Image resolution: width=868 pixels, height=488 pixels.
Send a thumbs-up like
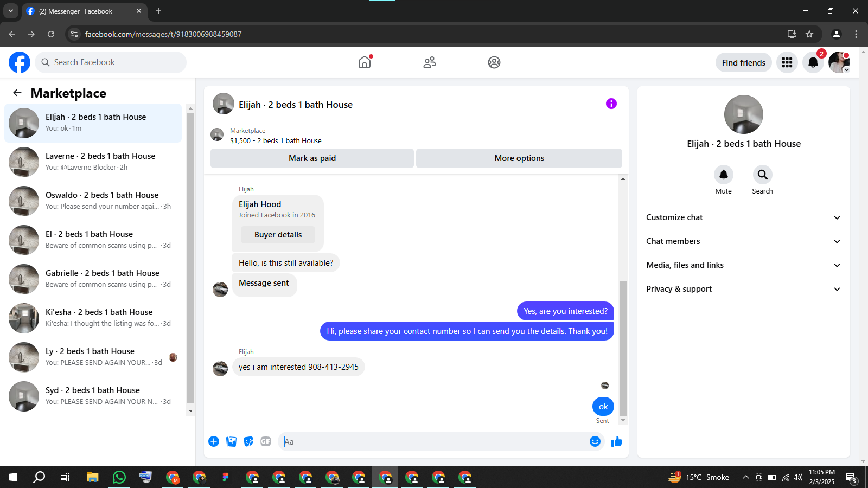point(617,441)
